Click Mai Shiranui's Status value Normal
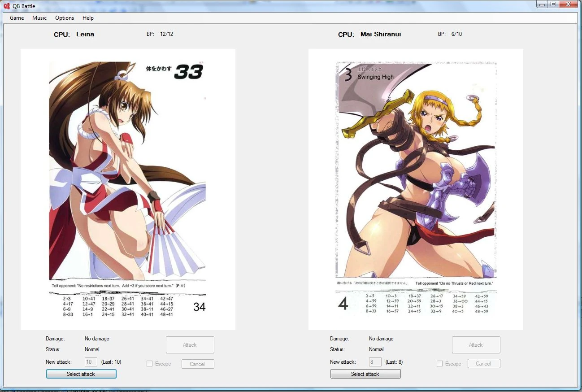582x392 pixels. click(376, 349)
